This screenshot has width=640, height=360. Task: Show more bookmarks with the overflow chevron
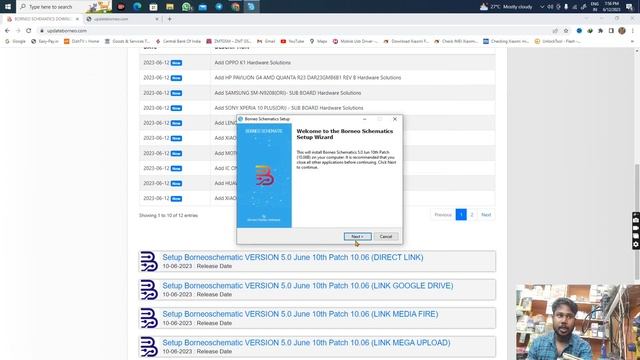coord(632,41)
